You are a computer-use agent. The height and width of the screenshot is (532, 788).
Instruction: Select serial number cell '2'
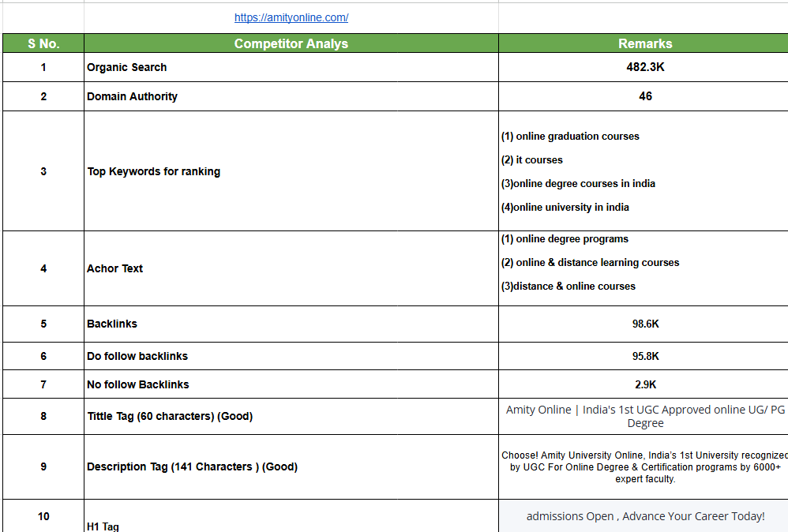click(x=43, y=96)
